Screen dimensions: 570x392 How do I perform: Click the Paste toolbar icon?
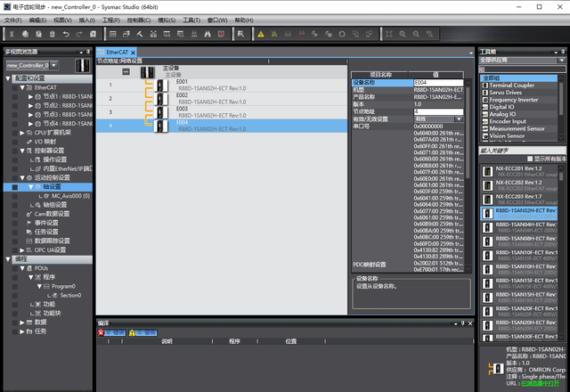[x=38, y=34]
